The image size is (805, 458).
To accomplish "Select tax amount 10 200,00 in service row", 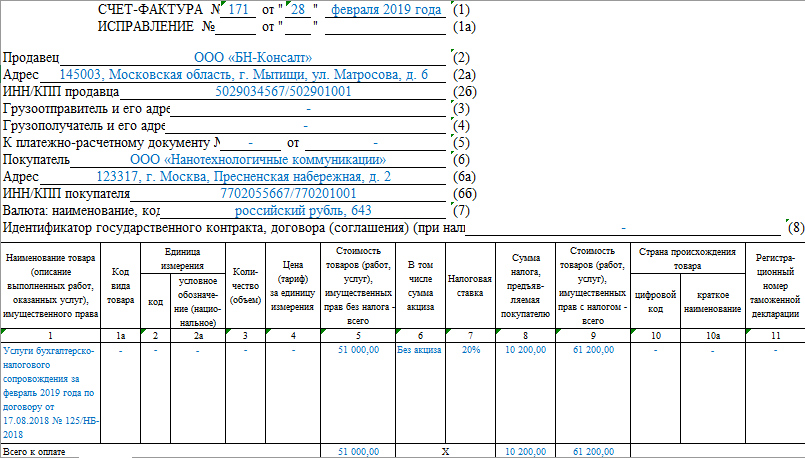I will click(525, 351).
